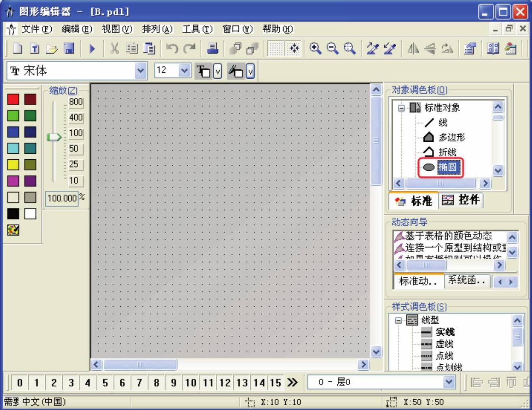Select the 多边形 object in palette
The width and height of the screenshot is (532, 410).
coord(451,137)
